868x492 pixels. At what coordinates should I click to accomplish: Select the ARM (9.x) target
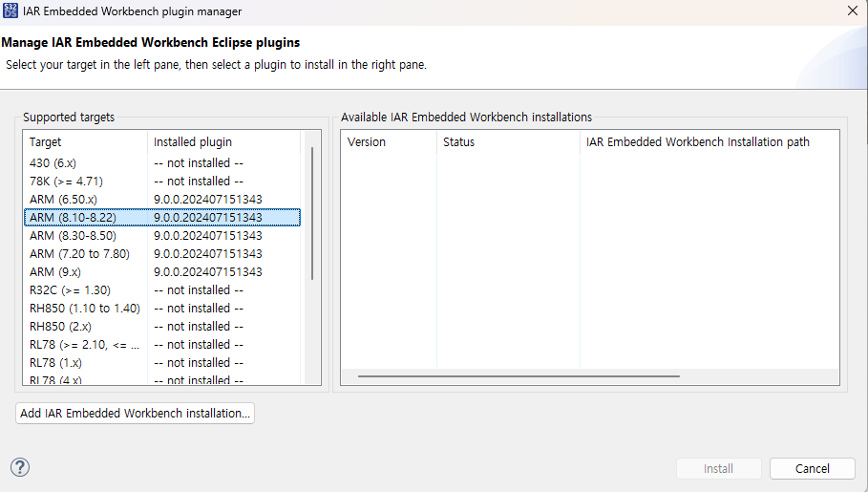coord(162,272)
